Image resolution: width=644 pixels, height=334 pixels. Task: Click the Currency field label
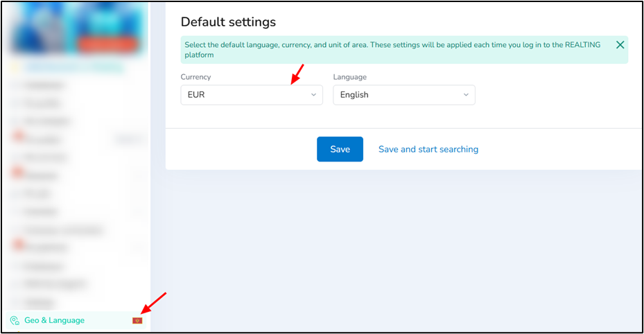[x=195, y=77]
